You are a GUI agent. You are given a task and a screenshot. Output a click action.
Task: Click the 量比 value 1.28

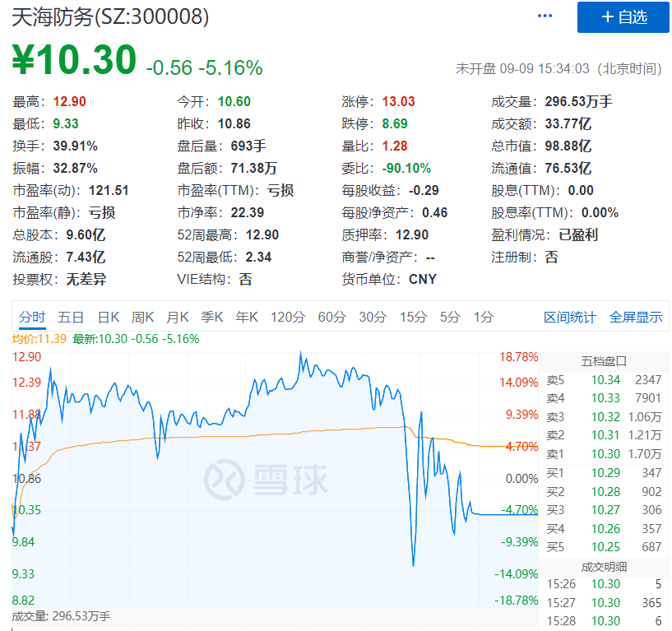point(395,146)
